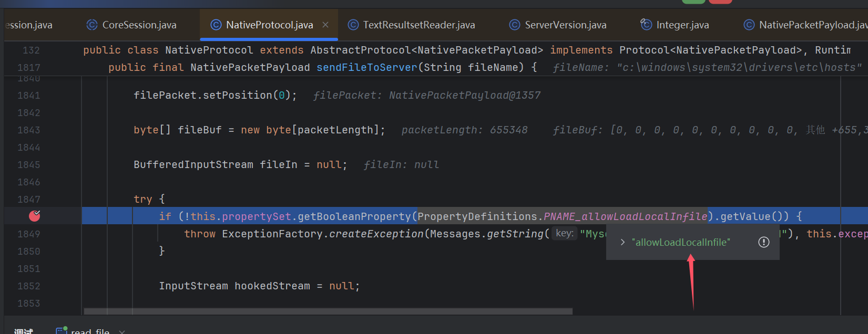
Task: Click the class icon on CoreSession.java tab
Action: click(92, 25)
